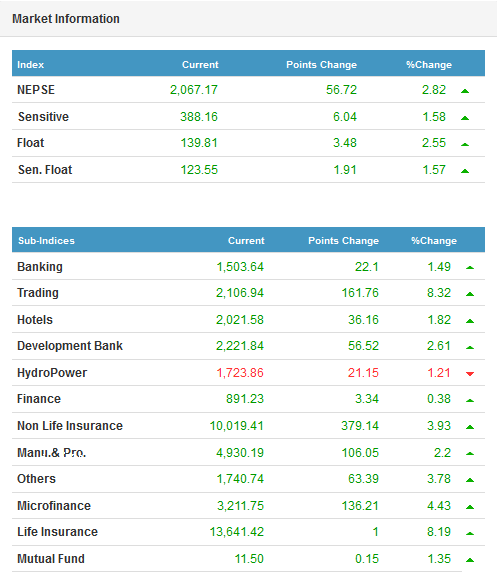The image size is (497, 572).
Task: Select the NEPSE current value 2,067.17
Action: pos(194,90)
